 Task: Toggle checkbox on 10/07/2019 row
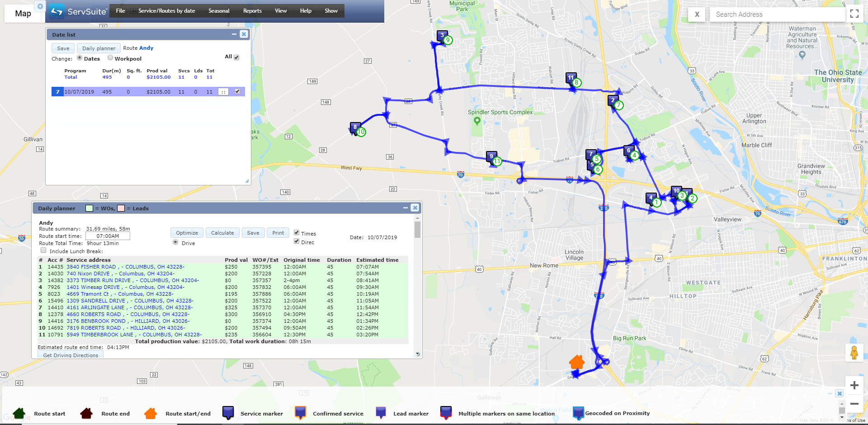point(237,91)
